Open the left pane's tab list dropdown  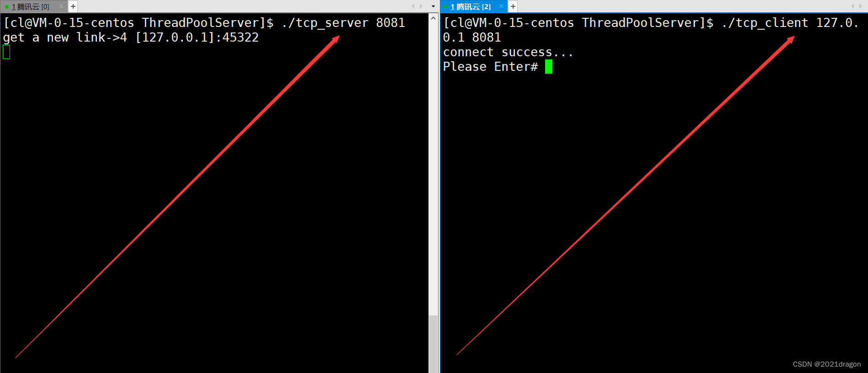point(433,6)
